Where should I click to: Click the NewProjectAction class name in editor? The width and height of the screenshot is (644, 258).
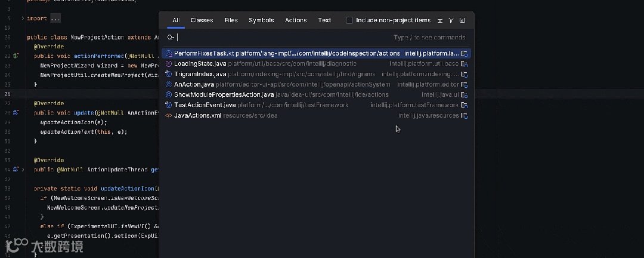click(x=97, y=37)
